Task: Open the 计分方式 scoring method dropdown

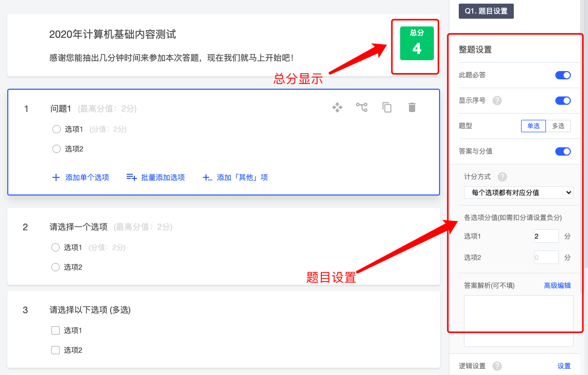Action: tap(518, 192)
